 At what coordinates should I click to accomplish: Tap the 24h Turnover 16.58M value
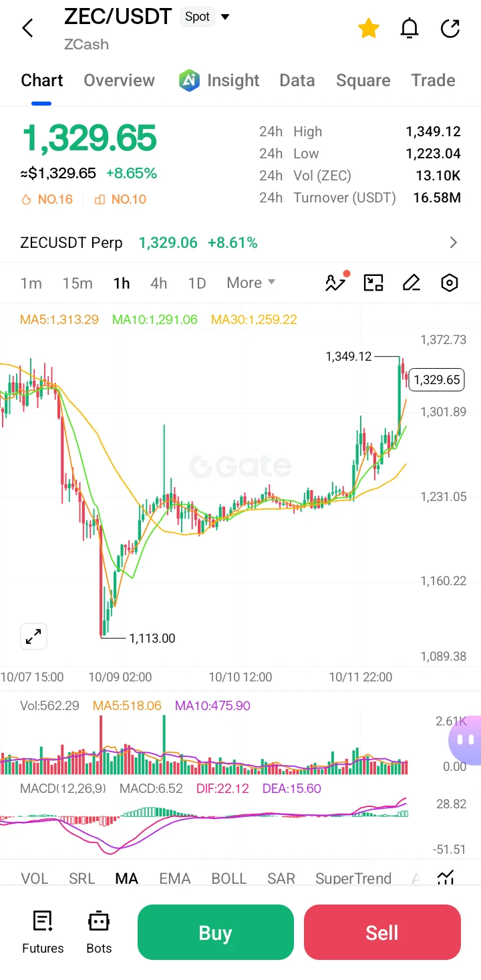click(438, 198)
